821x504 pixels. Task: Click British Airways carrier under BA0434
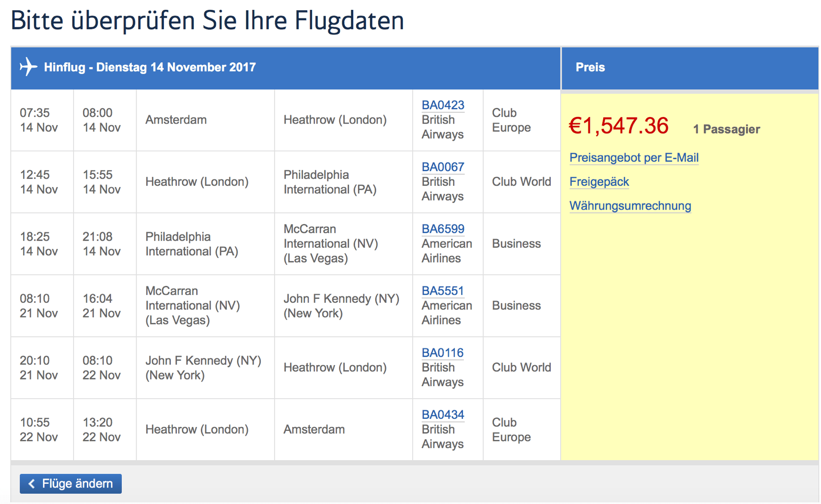point(442,436)
